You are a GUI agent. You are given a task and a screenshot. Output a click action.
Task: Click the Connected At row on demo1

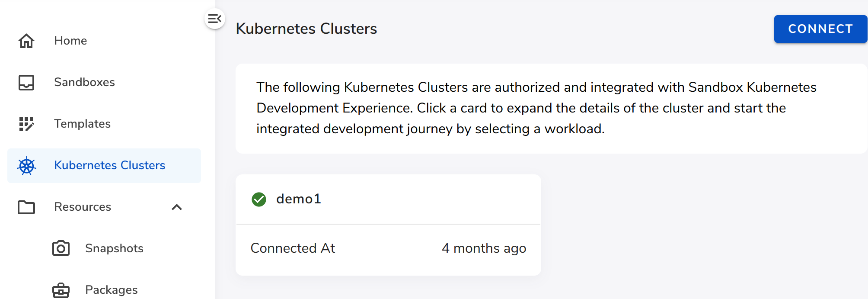(x=388, y=248)
